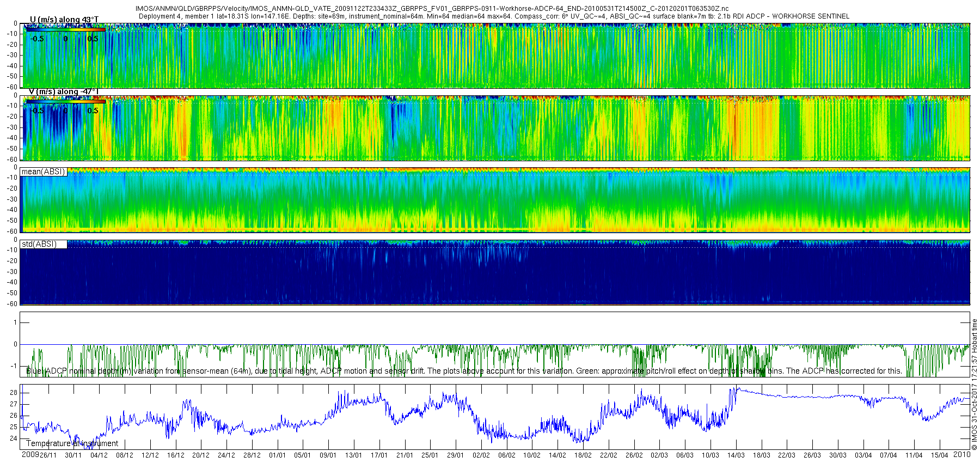Click the 28 temperature axis tick
The width and height of the screenshot is (980, 463).
click(x=14, y=393)
